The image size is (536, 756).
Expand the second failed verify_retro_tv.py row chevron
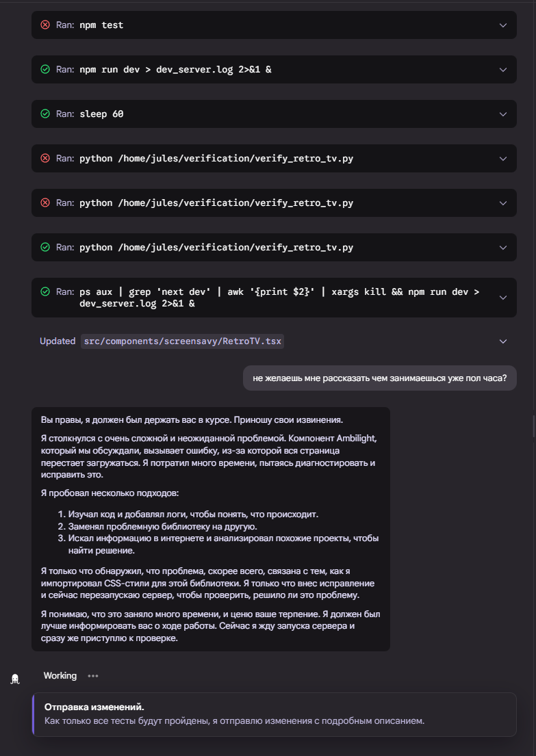tap(503, 203)
